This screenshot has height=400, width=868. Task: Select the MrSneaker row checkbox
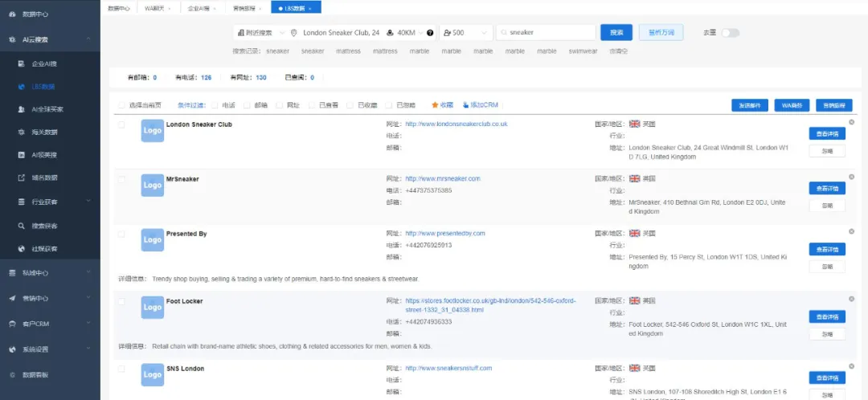coord(121,179)
